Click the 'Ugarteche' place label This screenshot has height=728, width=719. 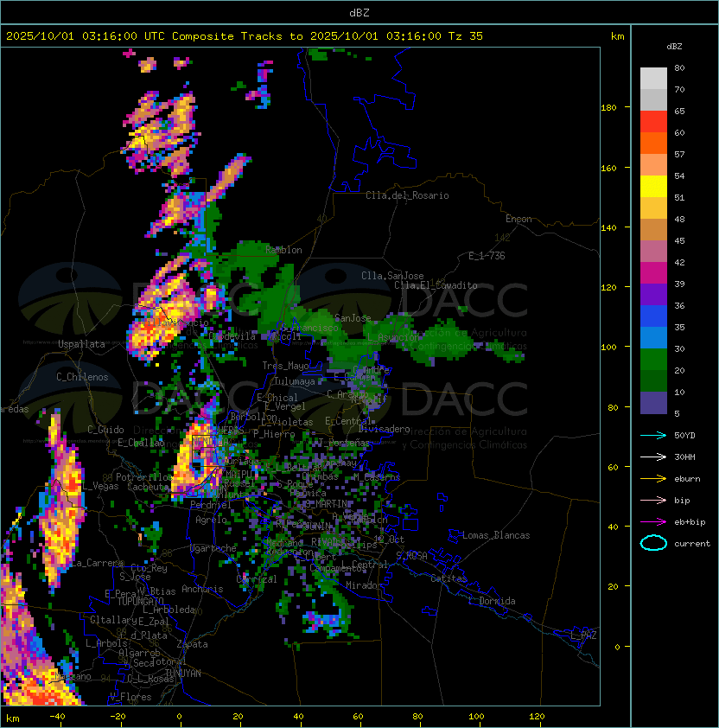pyautogui.click(x=213, y=548)
